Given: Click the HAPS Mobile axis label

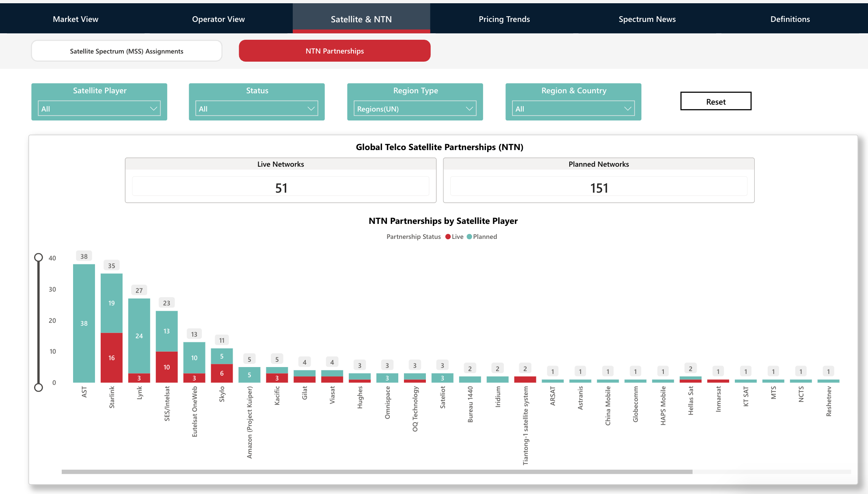Looking at the screenshot, I should (x=663, y=406).
